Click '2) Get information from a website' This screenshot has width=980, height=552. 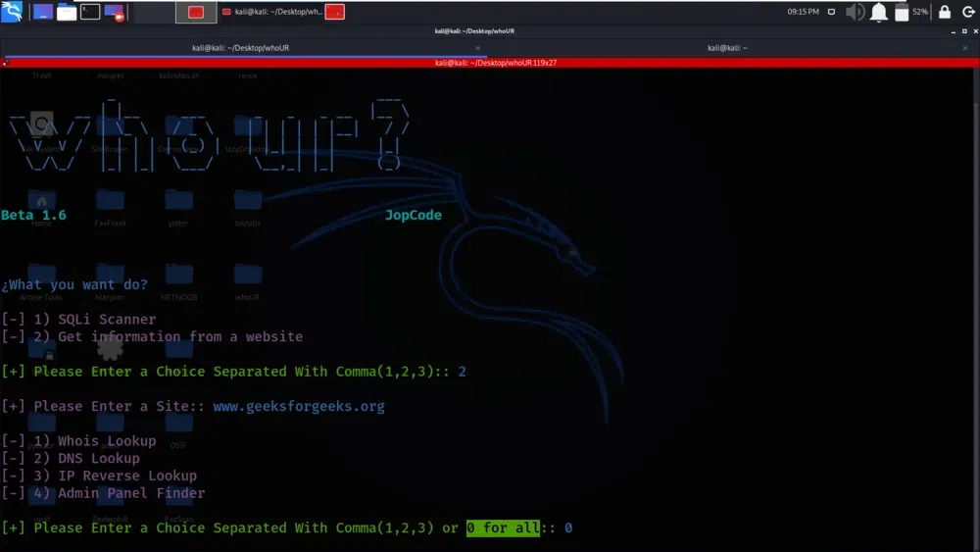[x=152, y=337]
